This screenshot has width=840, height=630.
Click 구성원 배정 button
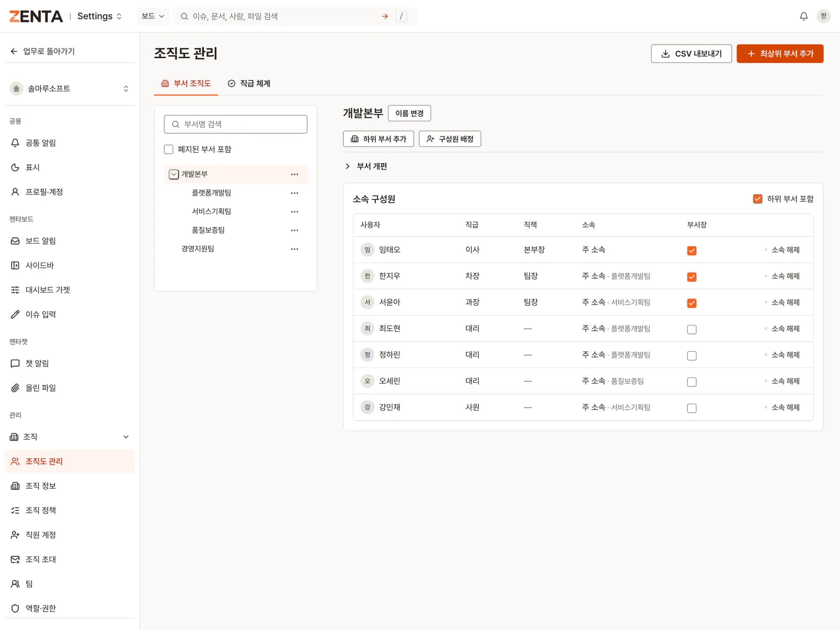450,139
